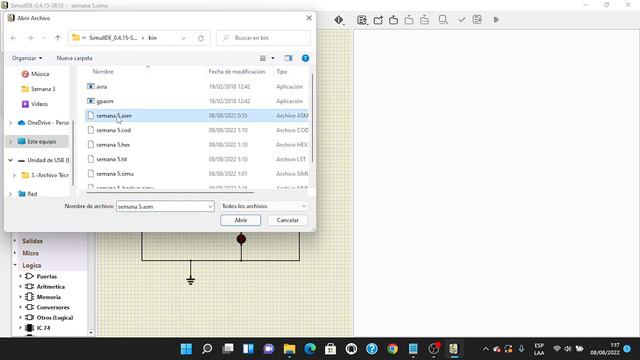
Task: Go up one folder level in dialog
Action: 58,38
